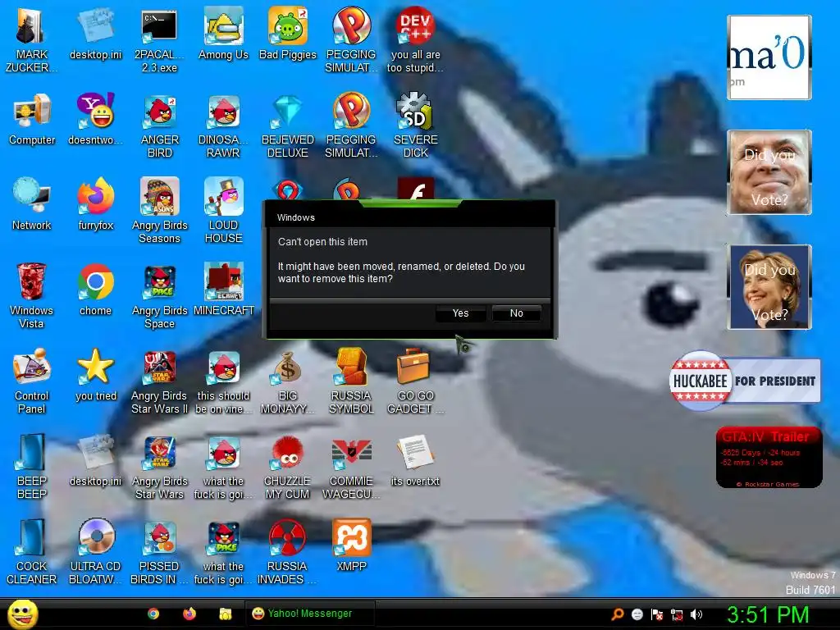Viewport: 840px width, 630px height.
Task: Click the action center flag tray icon
Action: pos(657,614)
